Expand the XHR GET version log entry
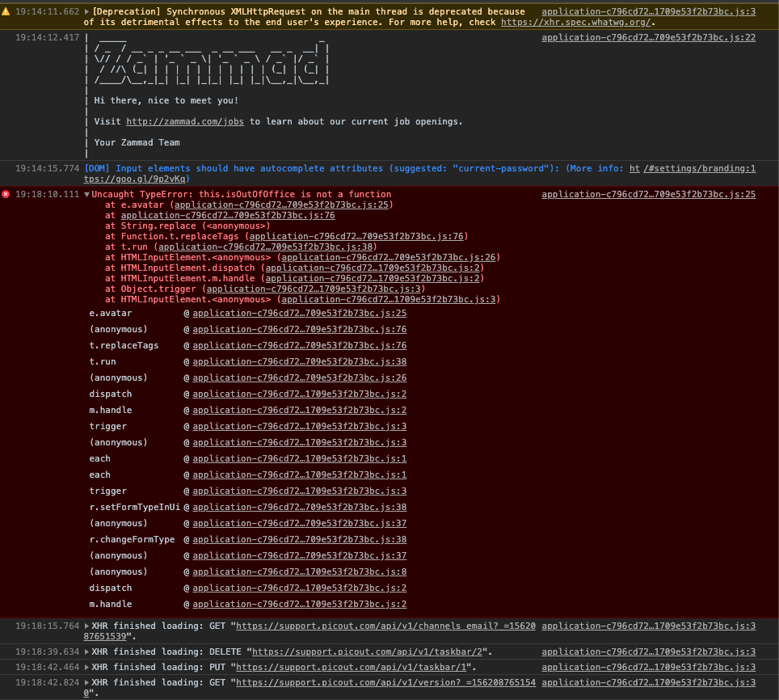 [x=88, y=682]
